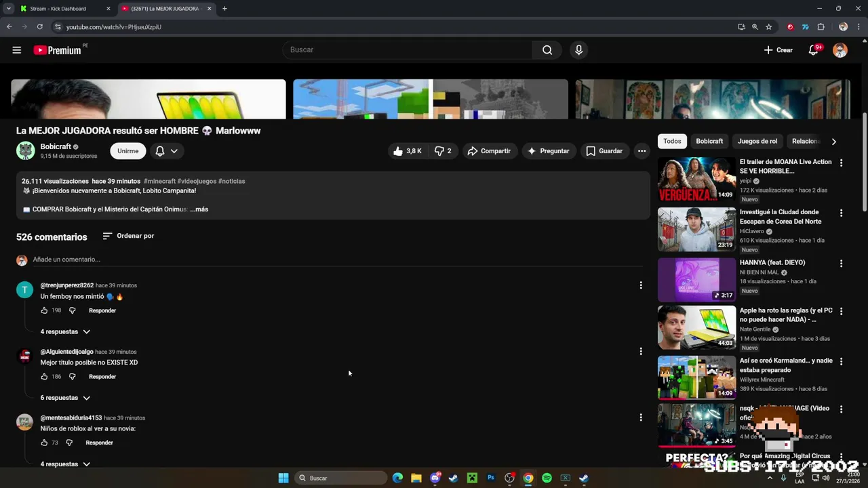Image resolution: width=868 pixels, height=488 pixels.
Task: Reload the page in Chrome
Action: [x=40, y=27]
